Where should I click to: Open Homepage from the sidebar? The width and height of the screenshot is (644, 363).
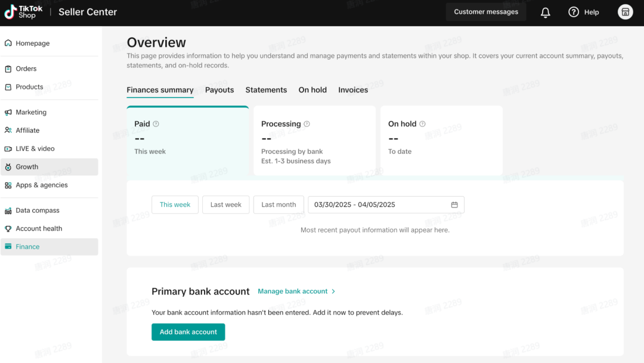(32, 44)
